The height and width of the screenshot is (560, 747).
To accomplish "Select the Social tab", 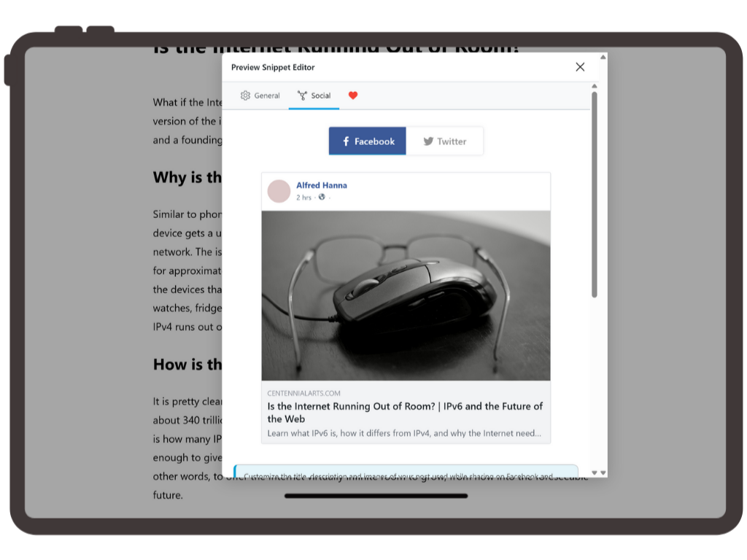I will (314, 96).
